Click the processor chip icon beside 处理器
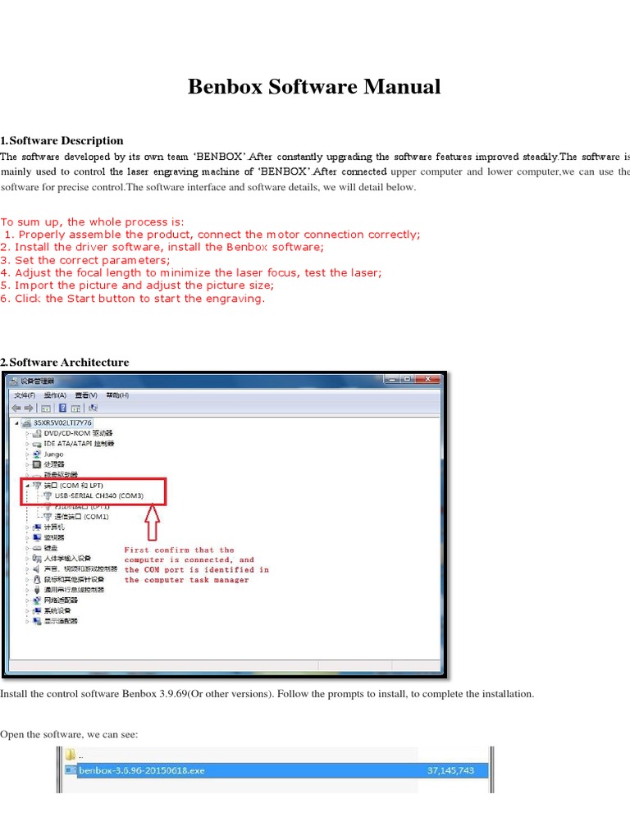Image resolution: width=630 pixels, height=840 pixels. pyautogui.click(x=37, y=464)
